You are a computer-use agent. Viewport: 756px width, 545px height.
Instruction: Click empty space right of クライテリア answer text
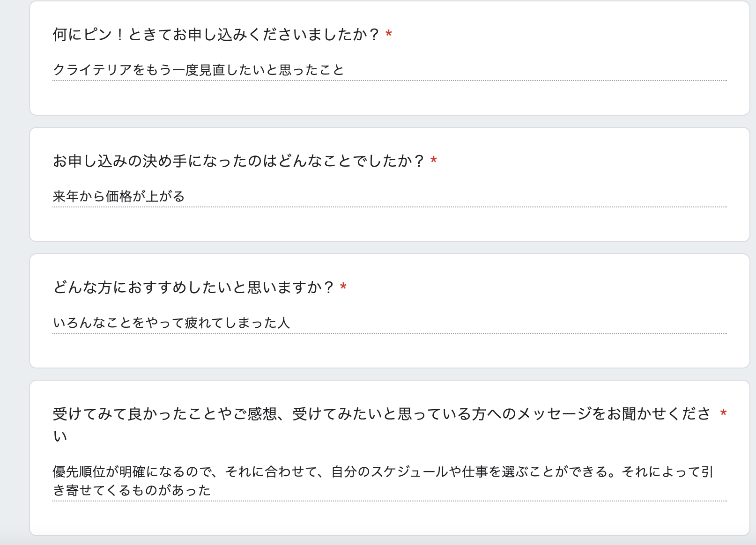point(515,70)
